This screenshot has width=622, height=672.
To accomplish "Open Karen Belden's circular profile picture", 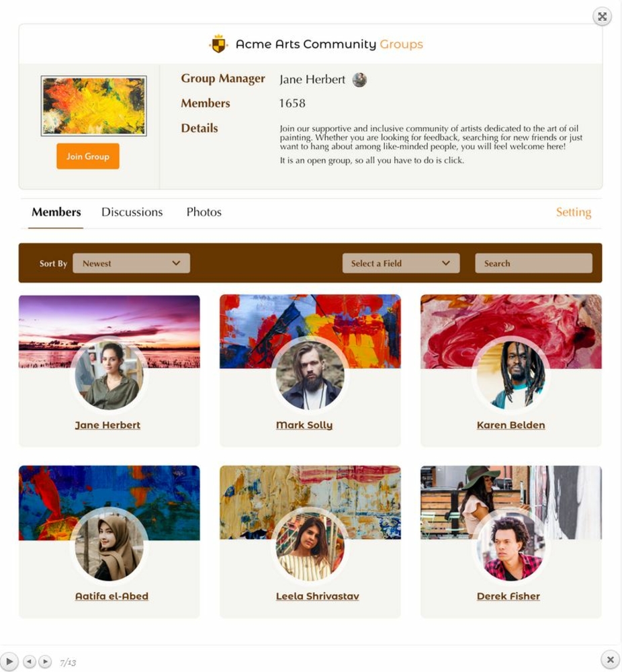I will click(x=510, y=376).
